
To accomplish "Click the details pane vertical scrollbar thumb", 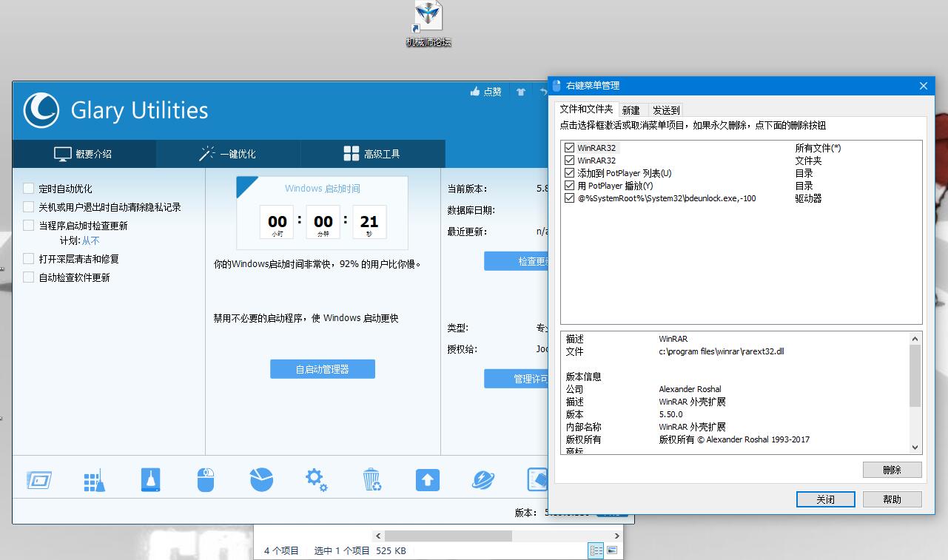I will pos(915,376).
